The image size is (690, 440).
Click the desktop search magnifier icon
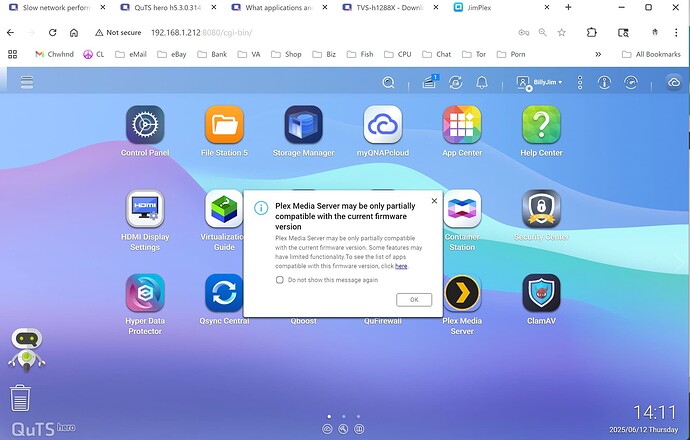388,82
